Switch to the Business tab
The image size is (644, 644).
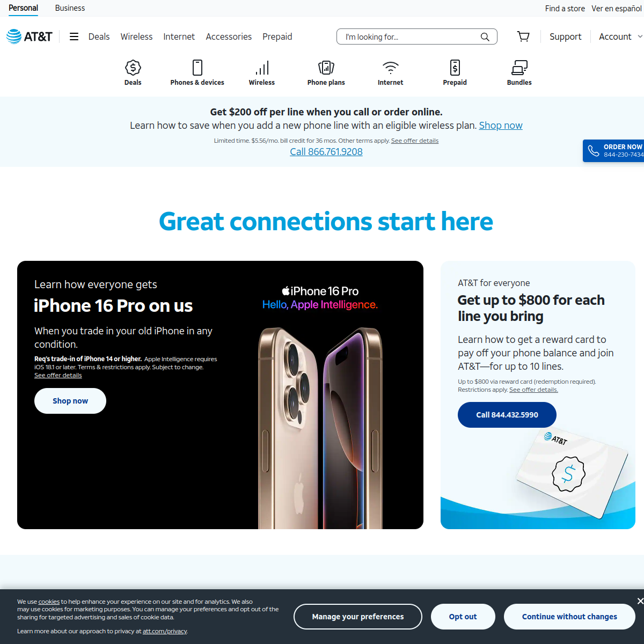click(x=70, y=8)
